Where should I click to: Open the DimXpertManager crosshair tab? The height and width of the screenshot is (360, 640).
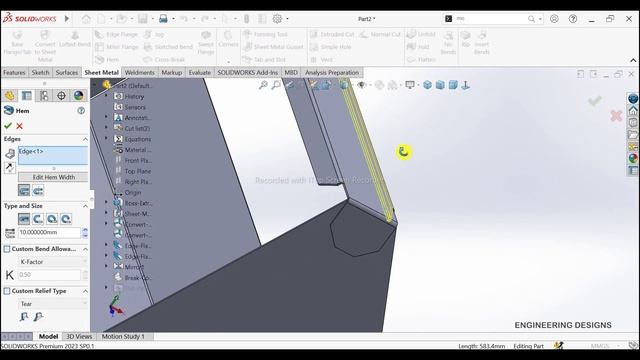click(x=61, y=96)
